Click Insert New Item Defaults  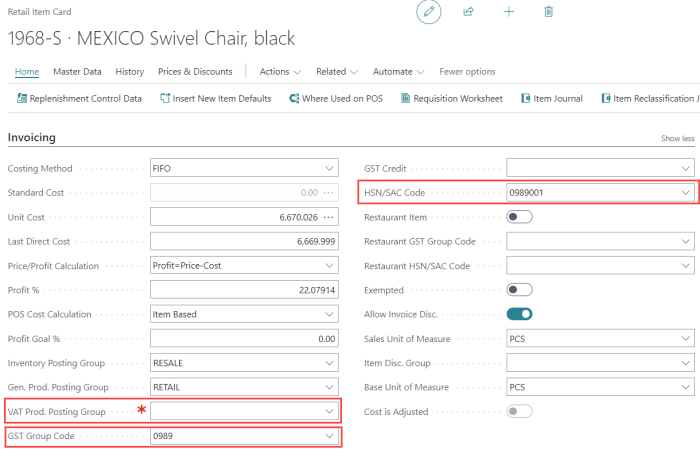click(214, 98)
